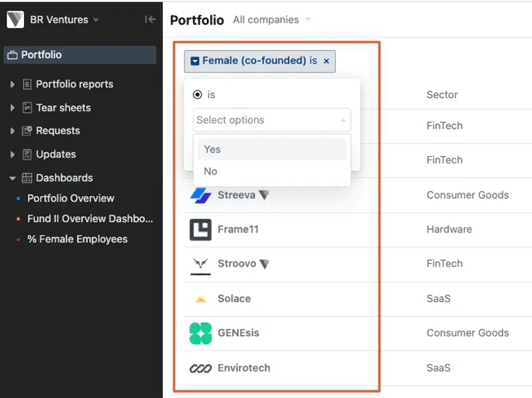Click SaaS sector cell for Solace
The image size is (532, 398).
pyautogui.click(x=438, y=299)
